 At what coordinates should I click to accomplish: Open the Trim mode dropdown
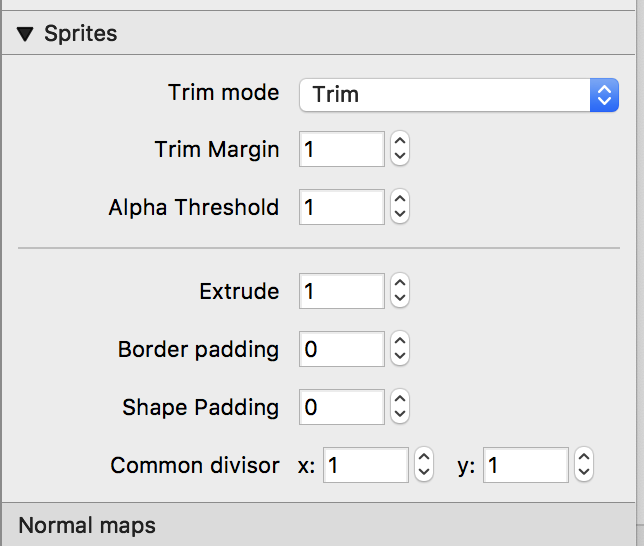click(459, 95)
